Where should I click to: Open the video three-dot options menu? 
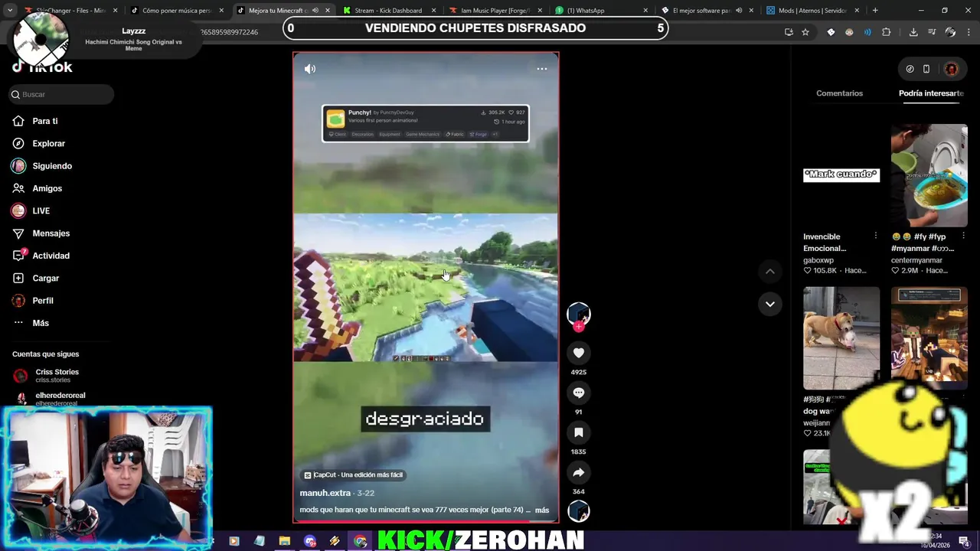(542, 69)
